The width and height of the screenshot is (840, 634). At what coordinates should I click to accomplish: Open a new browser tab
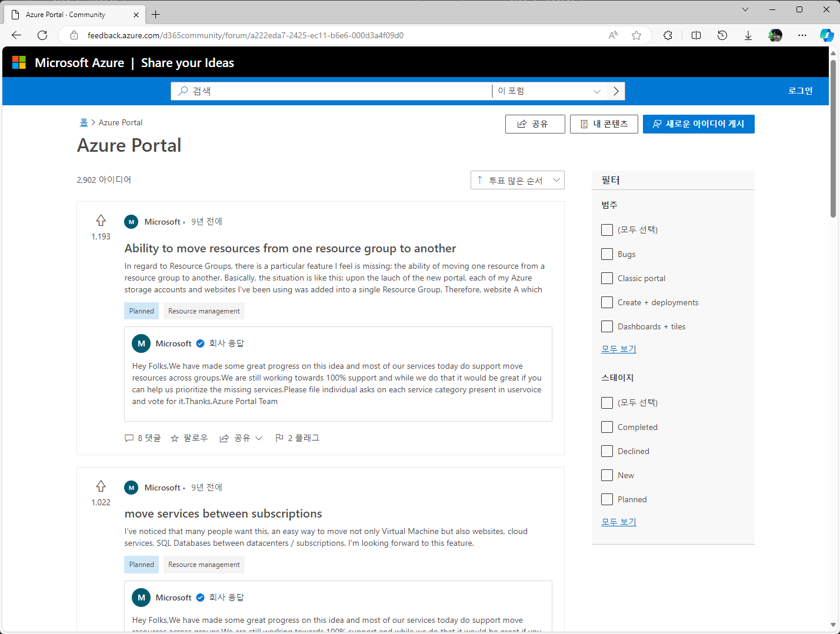pos(156,15)
